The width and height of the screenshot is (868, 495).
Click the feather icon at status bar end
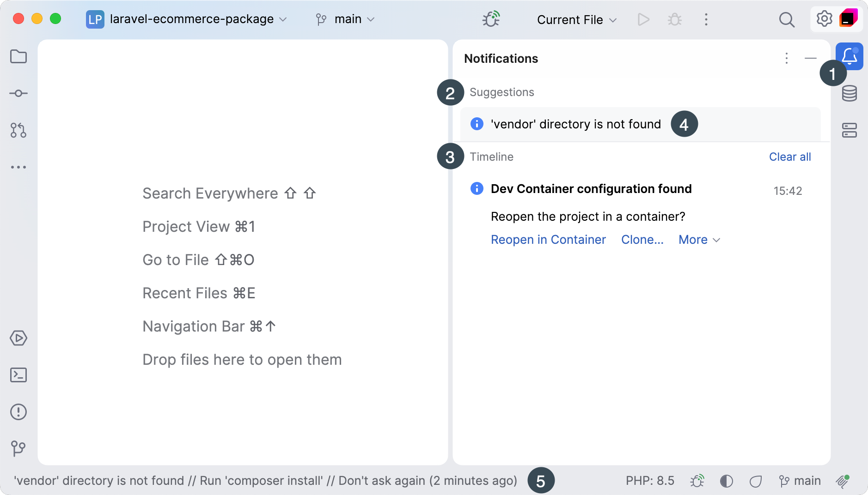pos(843,481)
